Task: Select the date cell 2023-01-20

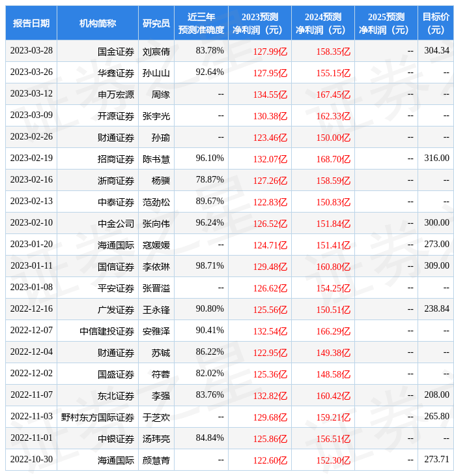Action: (x=31, y=245)
